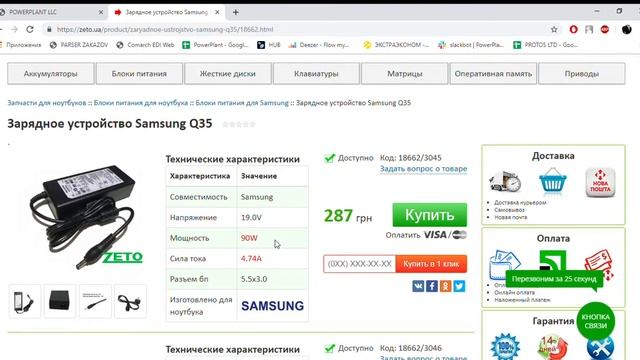640x360 pixels.
Task: Open the Приводы category
Action: tap(582, 73)
